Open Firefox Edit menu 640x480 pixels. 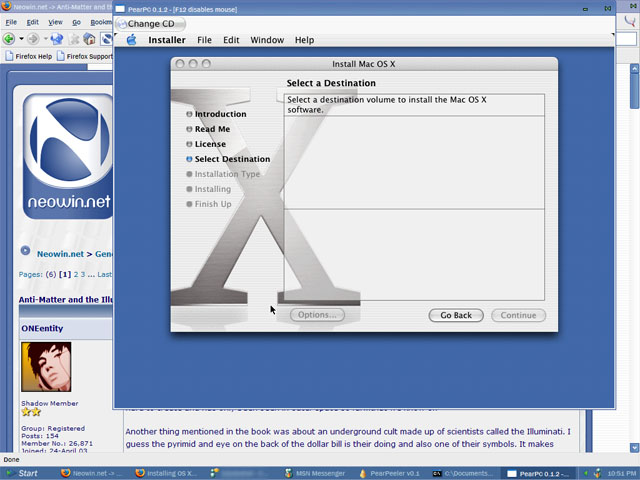coord(33,22)
